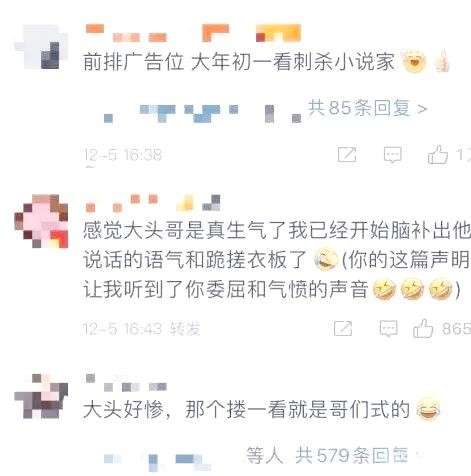
Task: Reply to the 感觉大头哥是真生气了 comment
Action: pyautogui.click(x=388, y=329)
